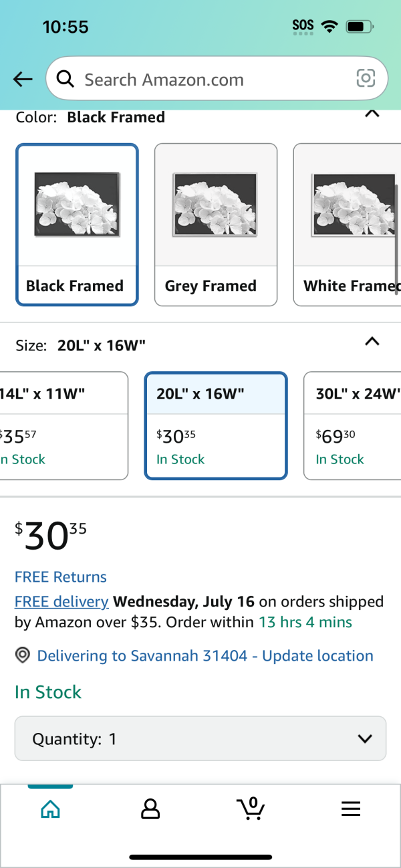Tap the back arrow icon
The image size is (401, 868).
point(23,80)
